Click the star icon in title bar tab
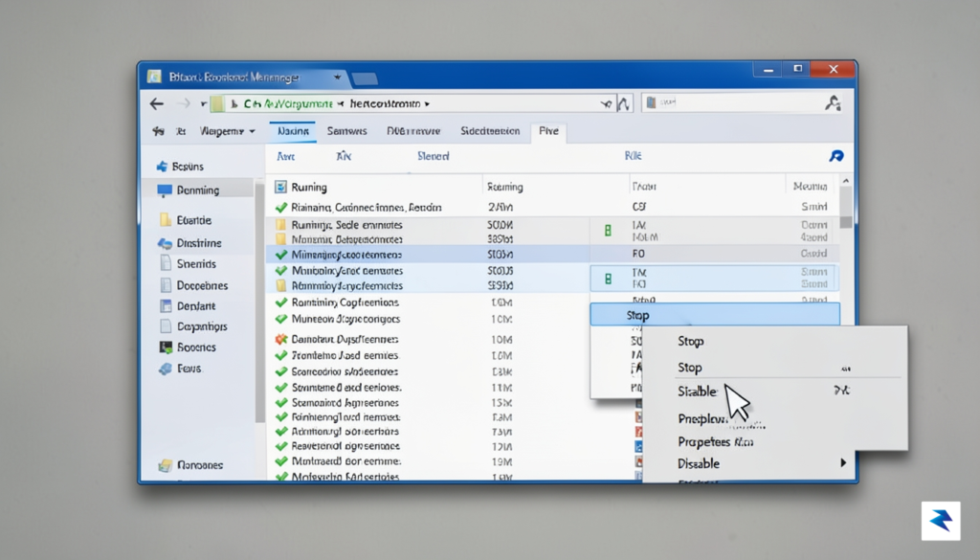The width and height of the screenshot is (980, 560). pyautogui.click(x=337, y=77)
